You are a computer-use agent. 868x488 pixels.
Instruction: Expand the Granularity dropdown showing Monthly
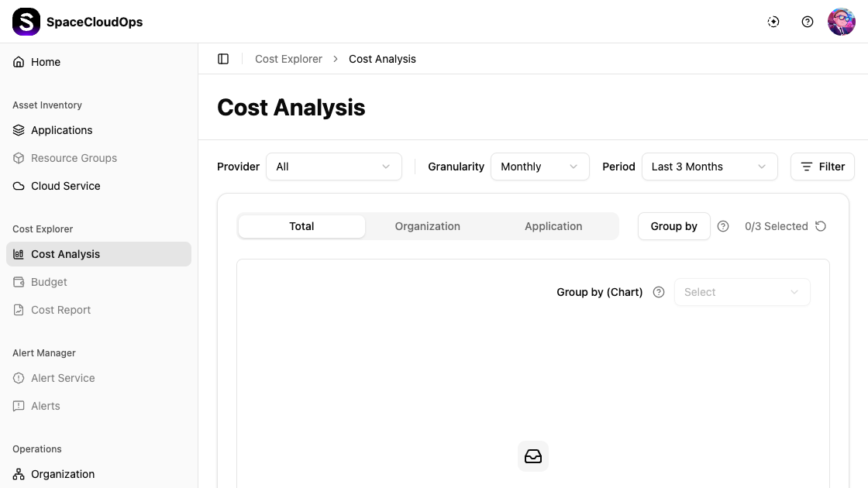[x=539, y=167]
